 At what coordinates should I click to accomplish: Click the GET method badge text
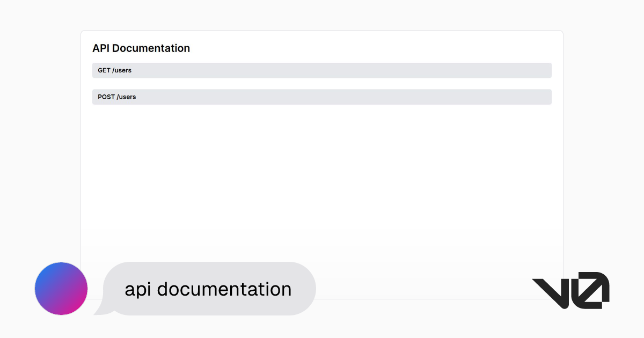(x=103, y=70)
